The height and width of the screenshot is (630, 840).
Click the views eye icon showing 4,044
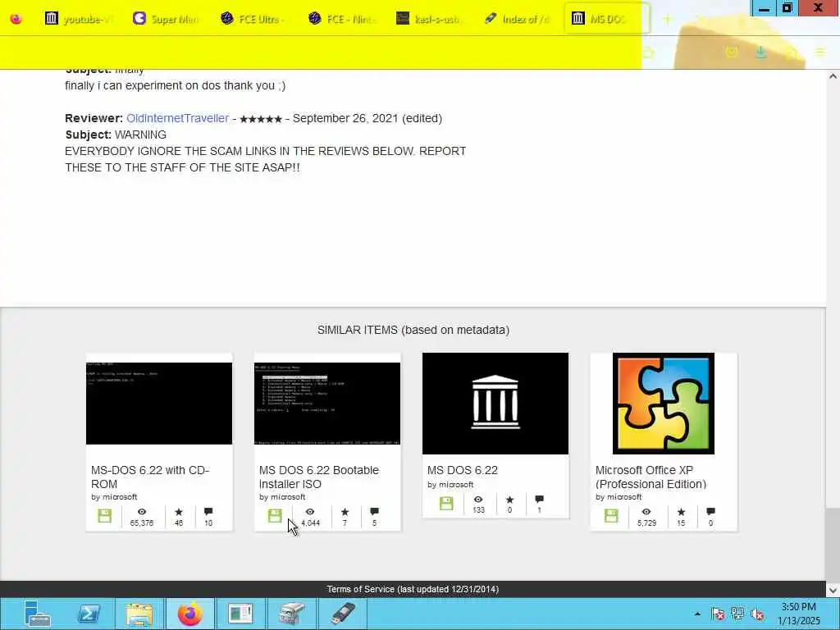(x=310, y=512)
